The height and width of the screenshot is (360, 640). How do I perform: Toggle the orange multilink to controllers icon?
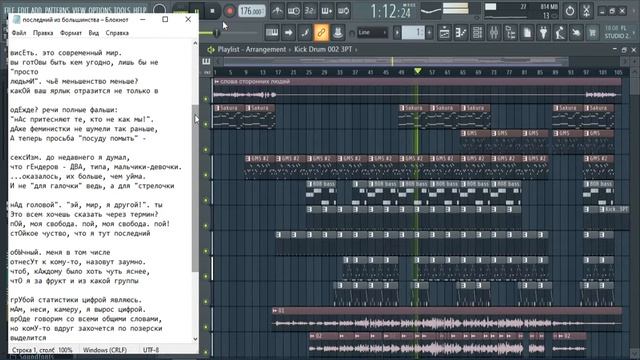(321, 33)
